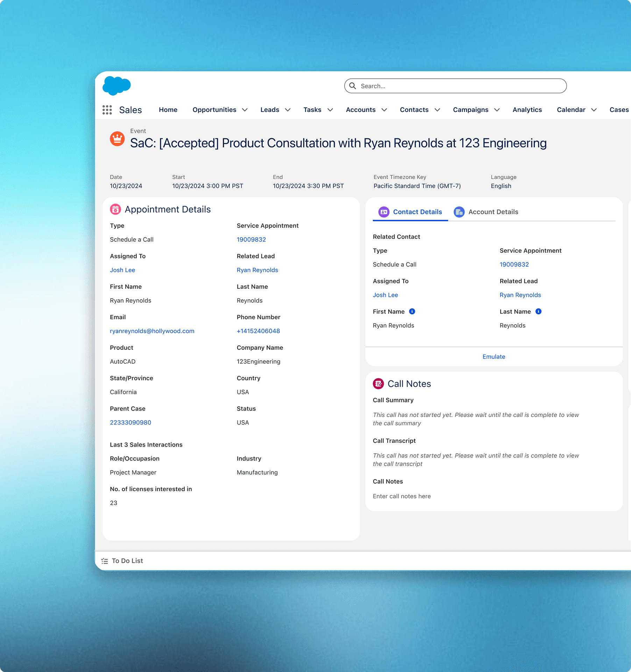631x672 pixels.
Task: Click the info icon next to Last Name
Action: click(539, 311)
